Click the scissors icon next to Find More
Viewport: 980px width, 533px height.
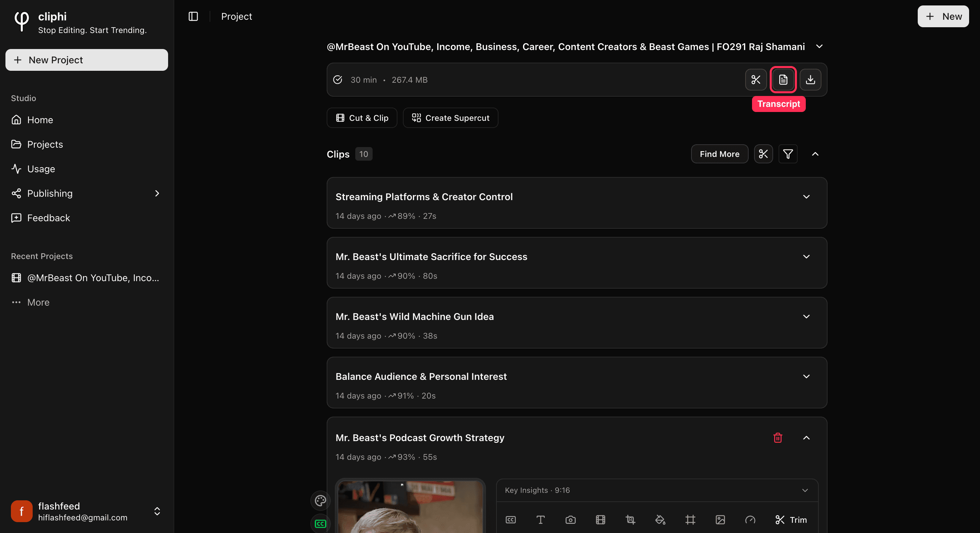coord(763,154)
